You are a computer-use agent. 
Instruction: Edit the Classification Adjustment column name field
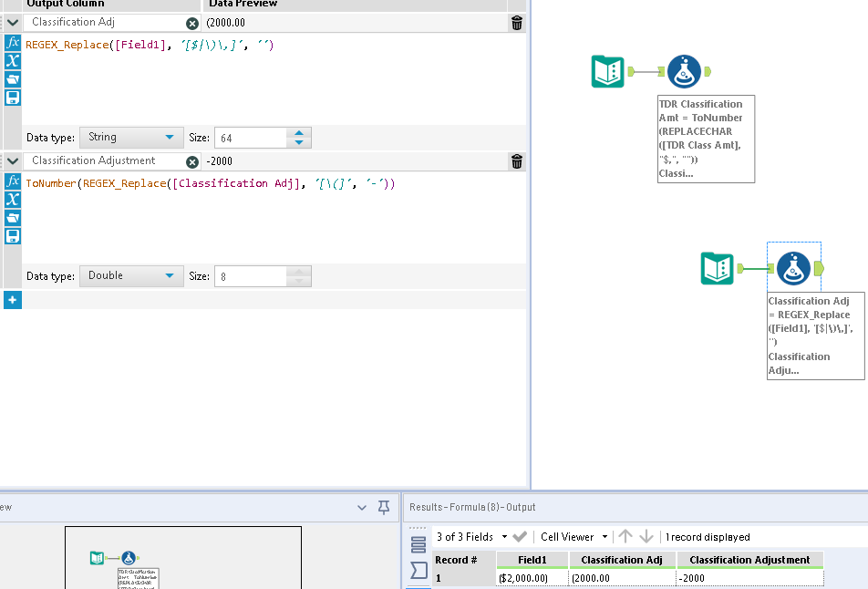pyautogui.click(x=105, y=160)
